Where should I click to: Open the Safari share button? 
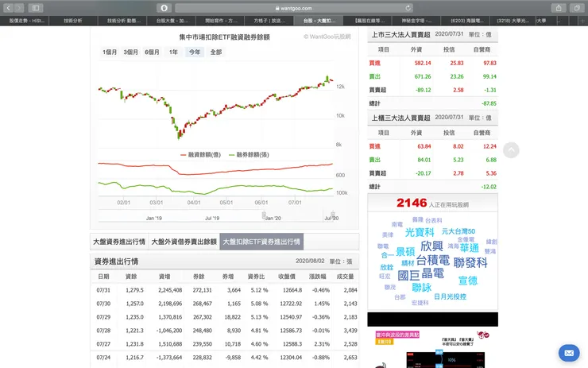pyautogui.click(x=559, y=7)
